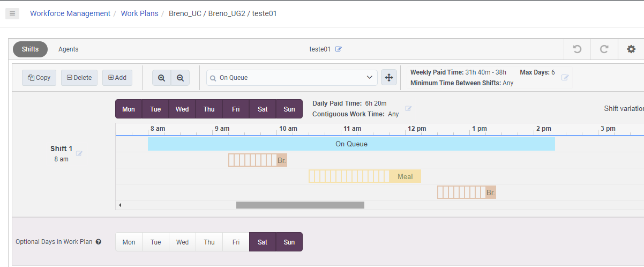Click the move crosshair arrows icon

(x=389, y=78)
